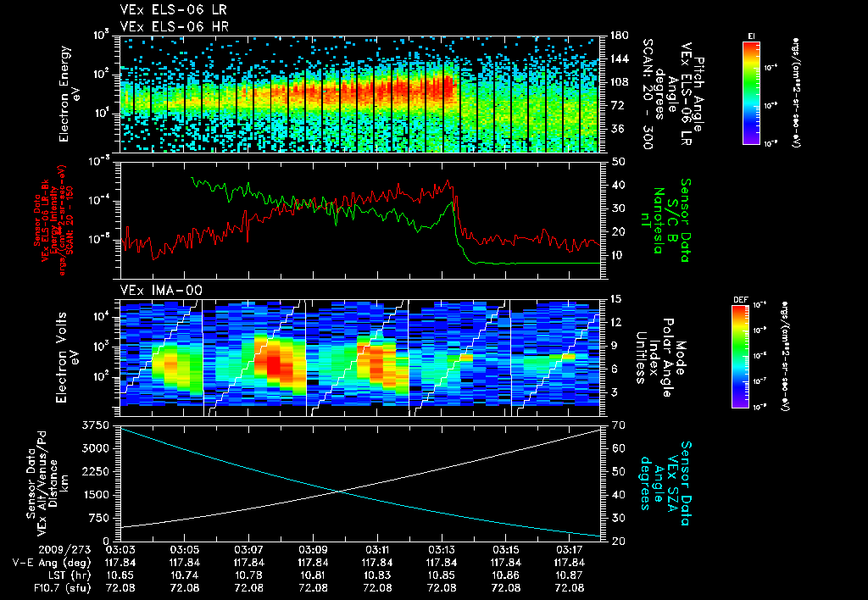
Task: Click the 1500 km altitude tick label
Action: tap(96, 495)
